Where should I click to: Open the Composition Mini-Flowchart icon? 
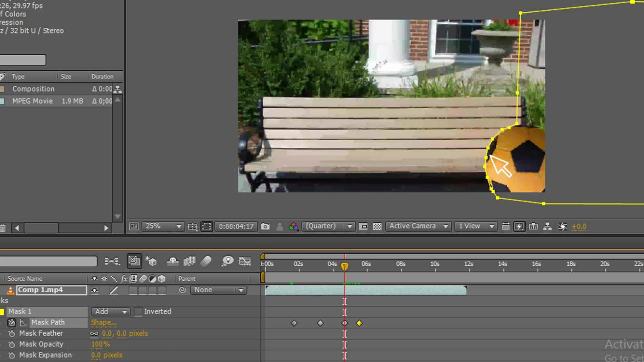click(112, 261)
